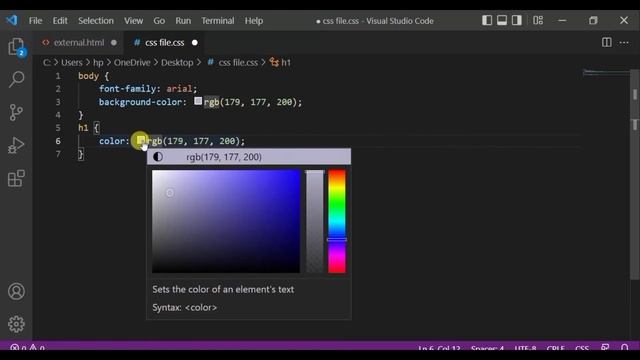Click the editor vertical scrollbar
The image size is (640, 360).
635,175
